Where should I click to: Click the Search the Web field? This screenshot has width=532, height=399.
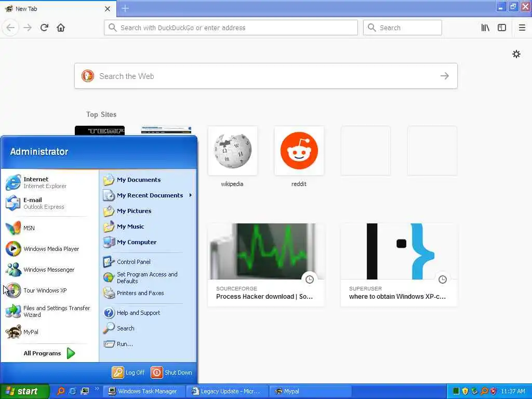point(265,76)
